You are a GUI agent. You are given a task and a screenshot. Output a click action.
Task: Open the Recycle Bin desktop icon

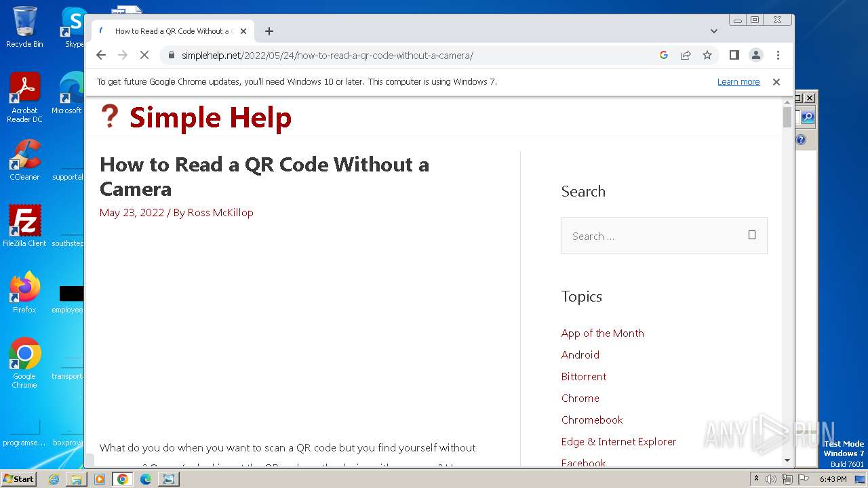coord(24,27)
